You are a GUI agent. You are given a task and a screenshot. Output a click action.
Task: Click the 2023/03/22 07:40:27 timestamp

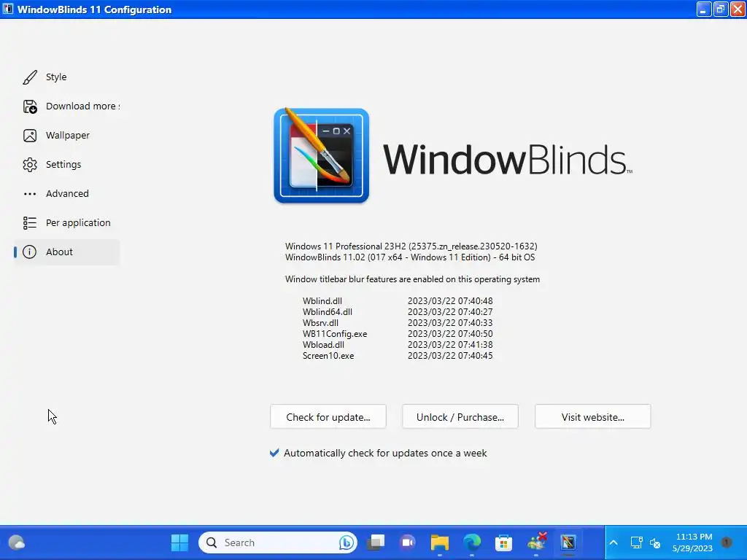450,312
